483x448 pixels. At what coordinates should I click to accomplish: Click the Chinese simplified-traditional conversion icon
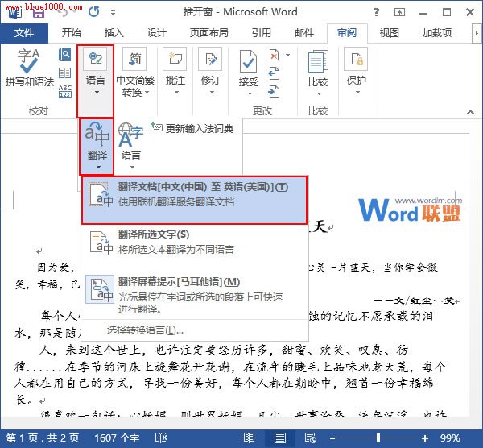click(135, 58)
